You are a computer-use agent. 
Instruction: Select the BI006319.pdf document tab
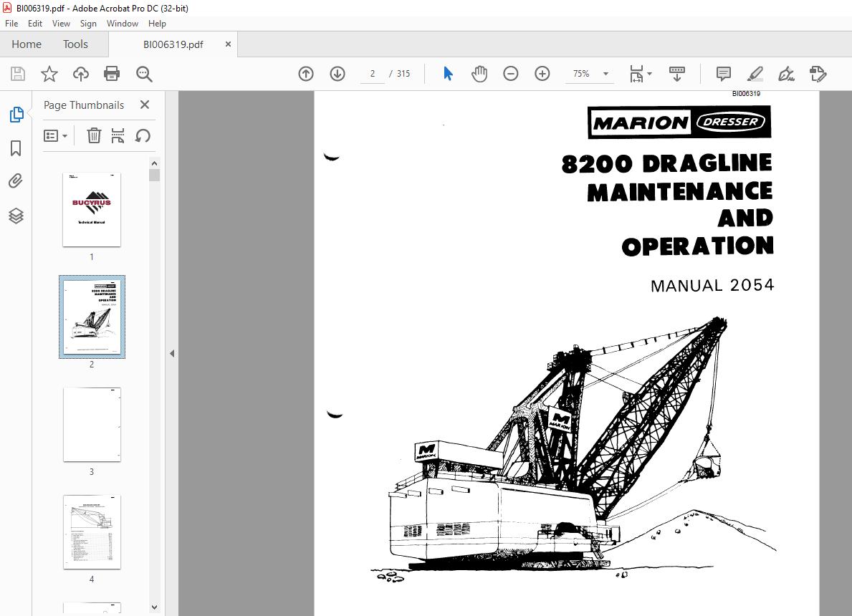click(x=173, y=44)
